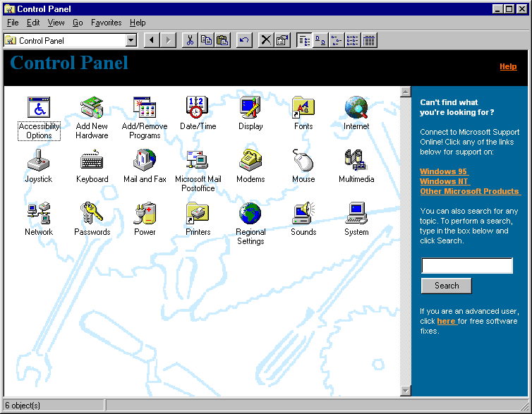Select the Sounds icon
The height and width of the screenshot is (414, 532).
point(303,213)
